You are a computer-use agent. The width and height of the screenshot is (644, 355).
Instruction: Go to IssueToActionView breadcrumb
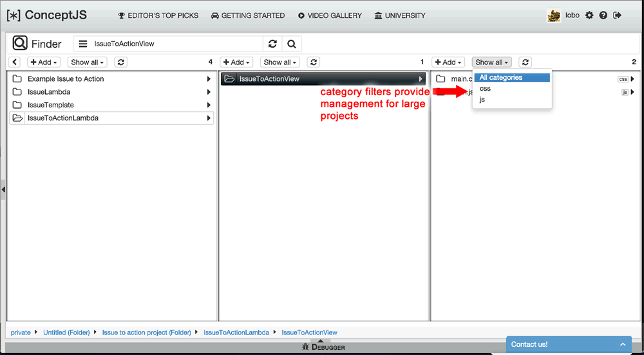point(310,332)
